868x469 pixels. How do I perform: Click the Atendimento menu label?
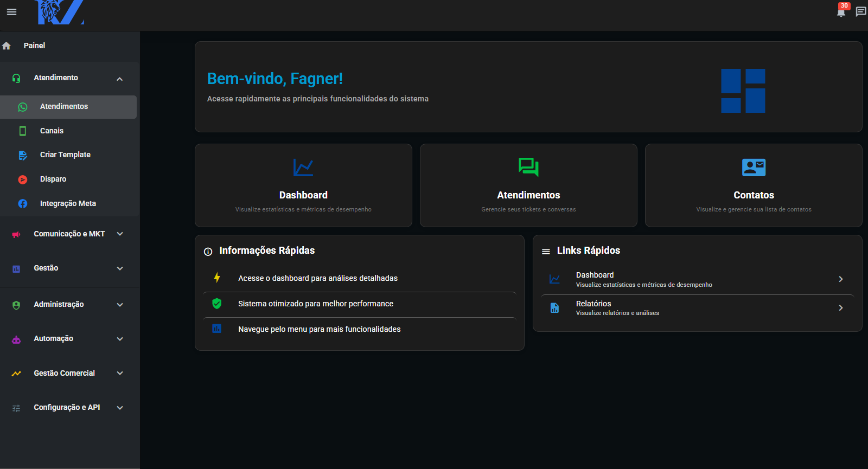pyautogui.click(x=56, y=78)
